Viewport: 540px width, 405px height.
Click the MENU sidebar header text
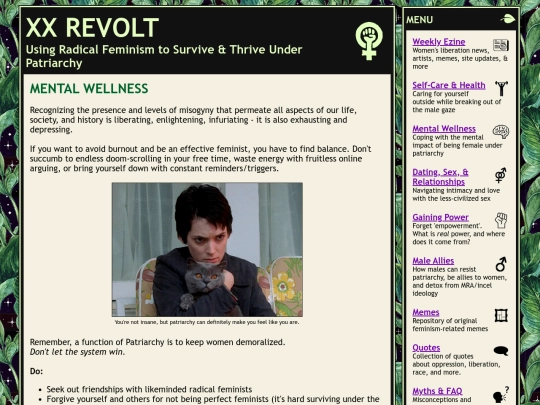[x=419, y=20]
